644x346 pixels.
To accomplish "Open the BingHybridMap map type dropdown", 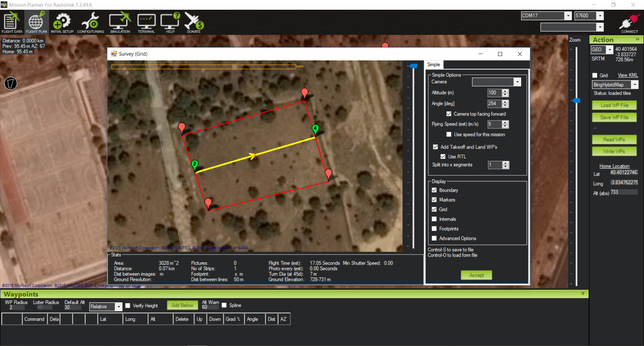I will point(635,85).
